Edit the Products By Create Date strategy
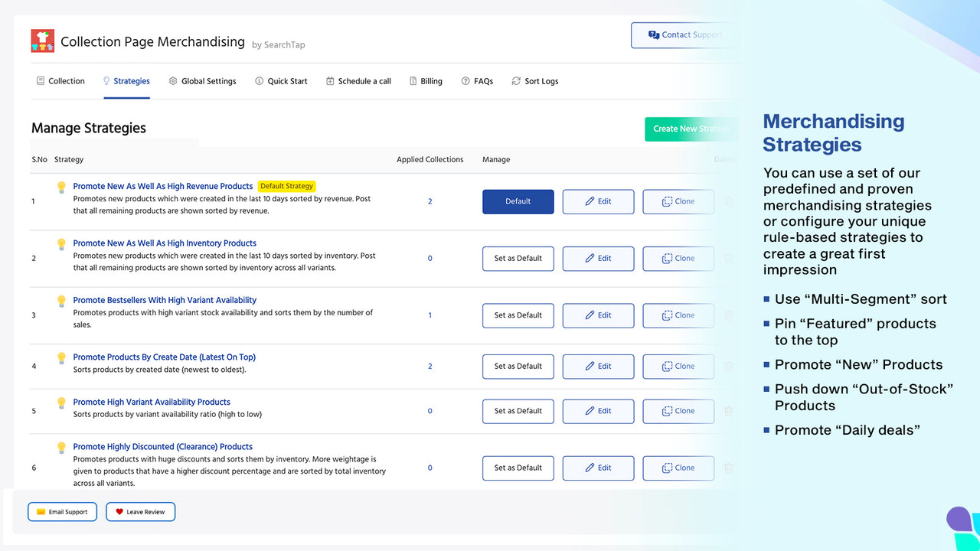 [x=598, y=366]
